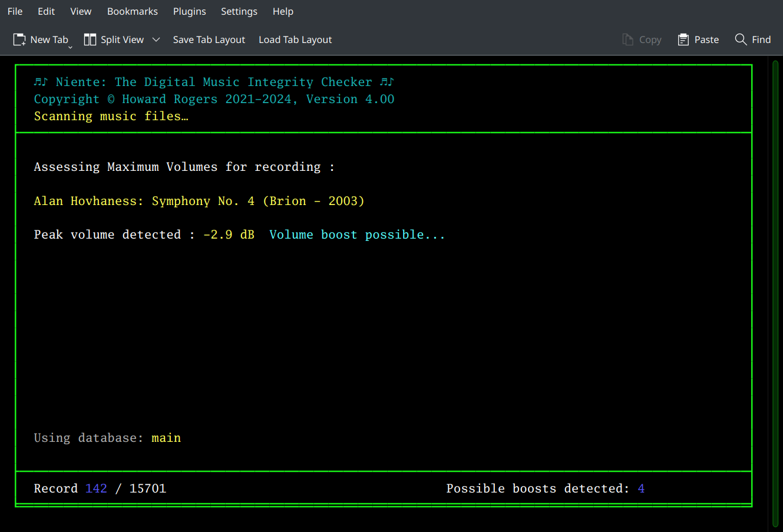Click the Alan Hovhaness recording title text
Screen dimensions: 783x532
coord(199,201)
